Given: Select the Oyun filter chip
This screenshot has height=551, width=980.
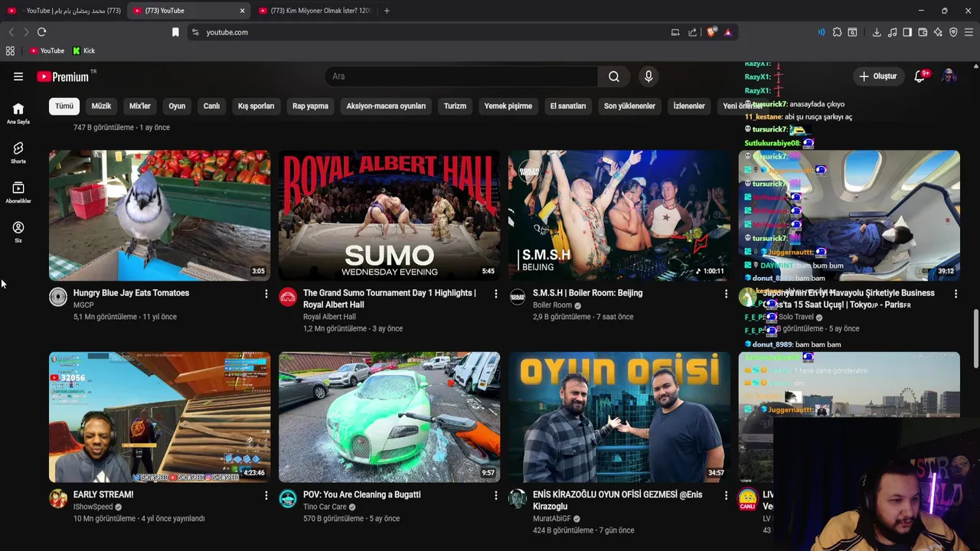Looking at the screenshot, I should (x=177, y=106).
